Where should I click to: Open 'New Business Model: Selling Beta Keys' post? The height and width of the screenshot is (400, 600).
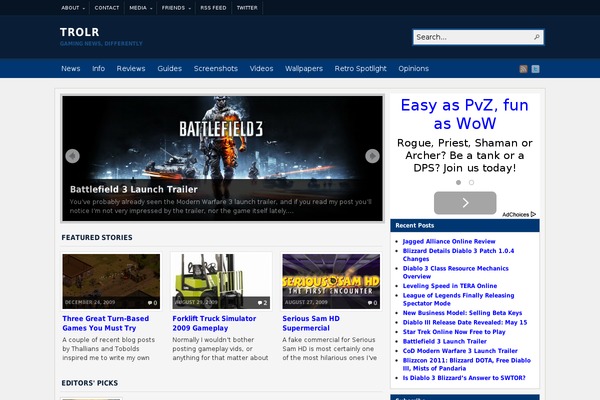(462, 313)
